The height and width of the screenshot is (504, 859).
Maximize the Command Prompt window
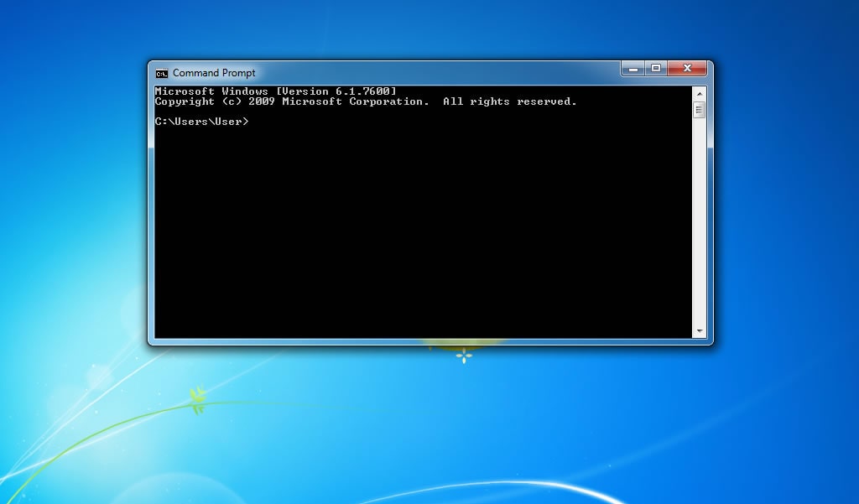pyautogui.click(x=656, y=69)
